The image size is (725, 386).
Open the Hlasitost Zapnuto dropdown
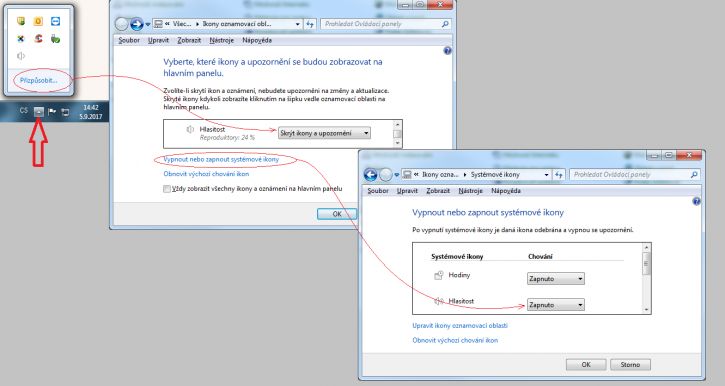(555, 305)
